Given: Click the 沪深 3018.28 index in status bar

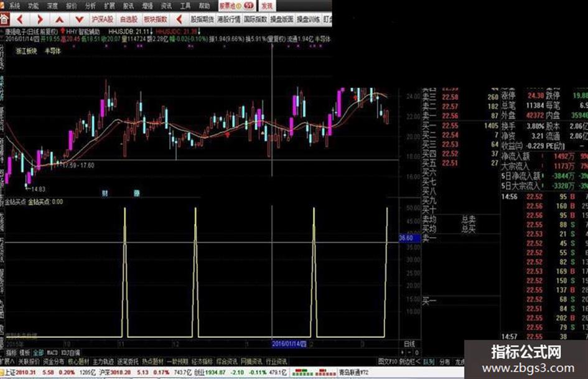Looking at the screenshot, I should pyautogui.click(x=115, y=373).
